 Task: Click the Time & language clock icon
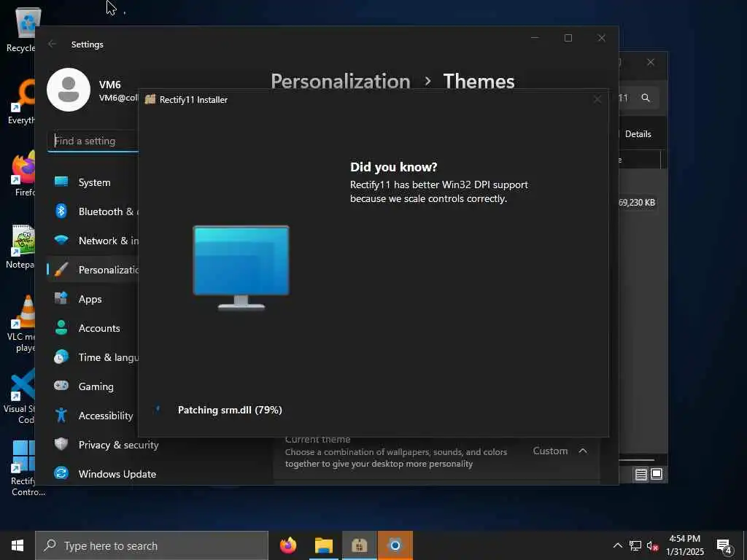(x=61, y=357)
